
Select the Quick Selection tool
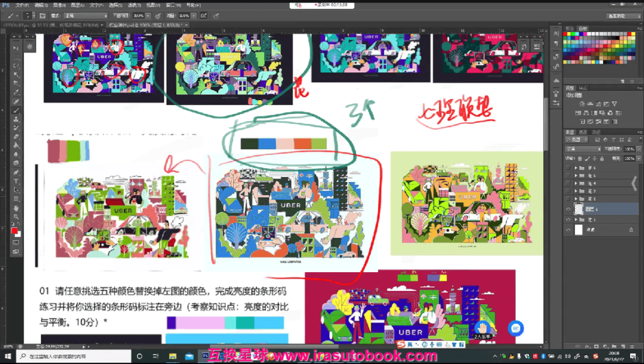[16, 75]
